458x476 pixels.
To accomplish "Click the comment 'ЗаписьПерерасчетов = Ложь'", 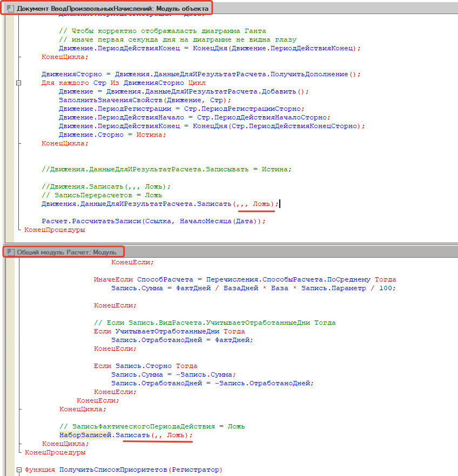I will pos(102,195).
